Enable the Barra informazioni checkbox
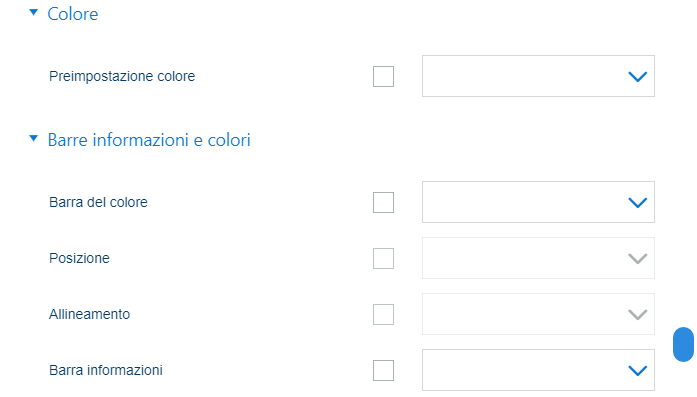 383,370
